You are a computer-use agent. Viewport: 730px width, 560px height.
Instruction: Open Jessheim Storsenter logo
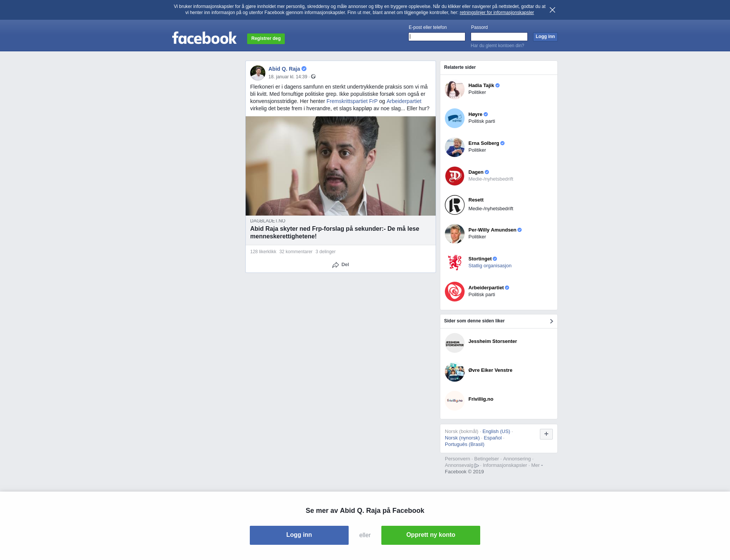click(455, 343)
